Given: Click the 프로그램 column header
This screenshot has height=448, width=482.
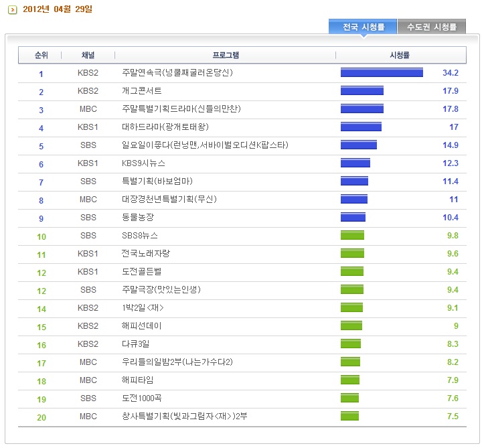Looking at the screenshot, I should pyautogui.click(x=226, y=56).
